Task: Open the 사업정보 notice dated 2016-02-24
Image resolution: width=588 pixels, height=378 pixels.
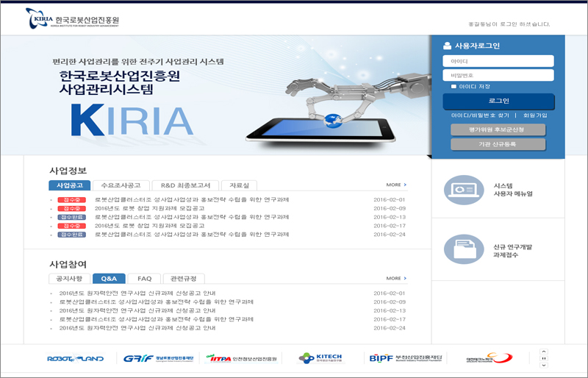Action: (x=192, y=235)
